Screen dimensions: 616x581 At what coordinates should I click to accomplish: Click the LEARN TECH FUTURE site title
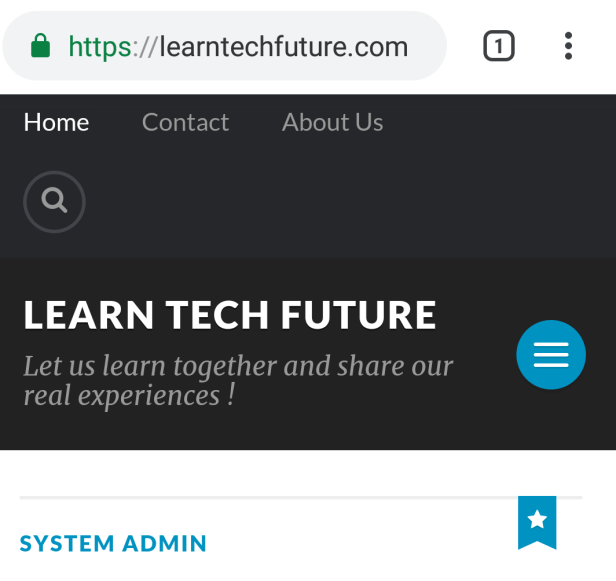229,315
